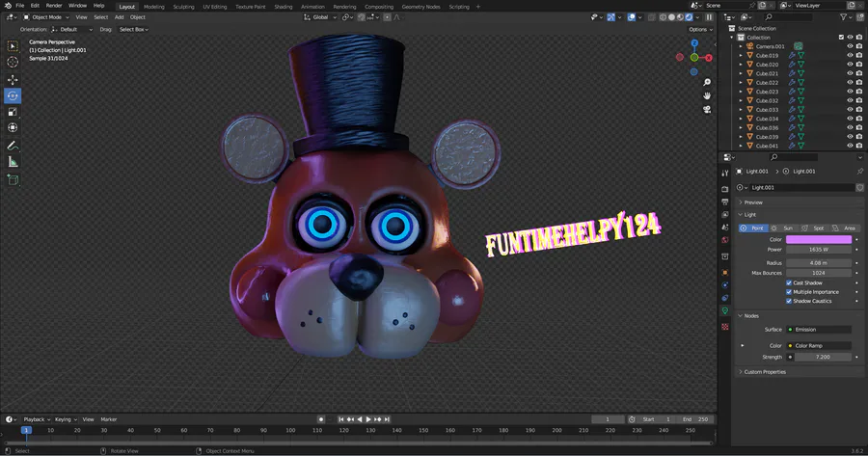This screenshot has width=868, height=456.
Task: Select the Measure tool
Action: click(x=13, y=162)
